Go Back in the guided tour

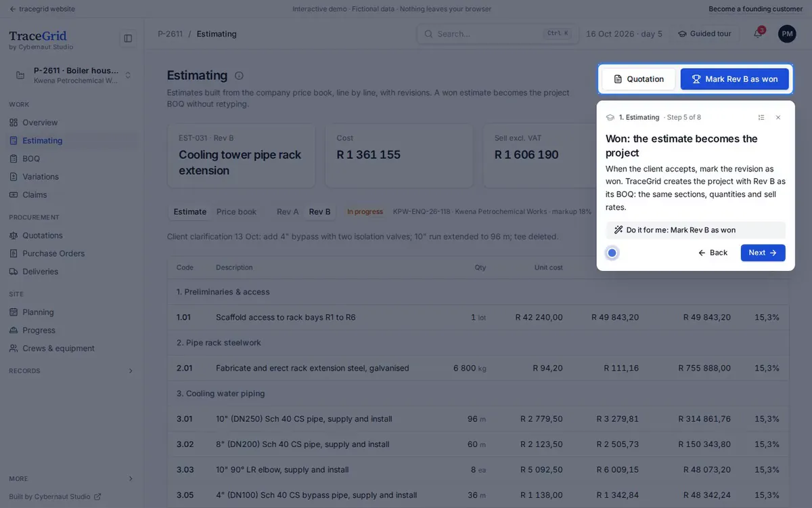click(x=713, y=253)
